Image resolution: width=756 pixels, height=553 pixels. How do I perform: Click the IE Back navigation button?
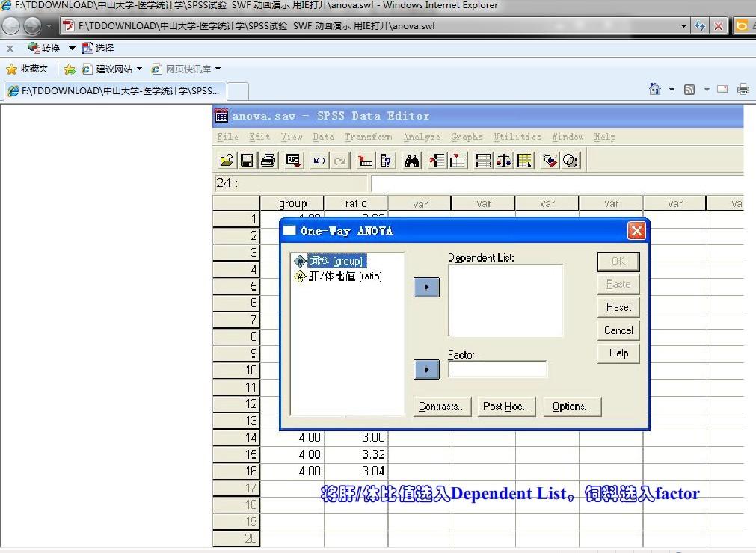click(x=10, y=25)
